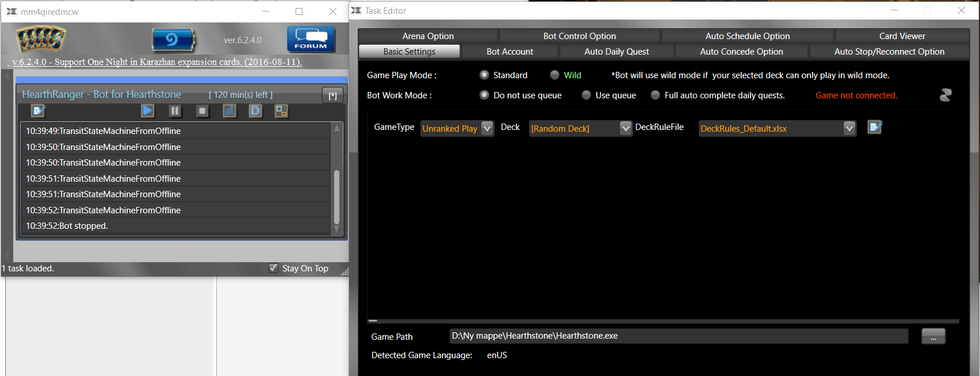Select the Basic Settings tab
This screenshot has height=376, width=980.
[x=409, y=51]
